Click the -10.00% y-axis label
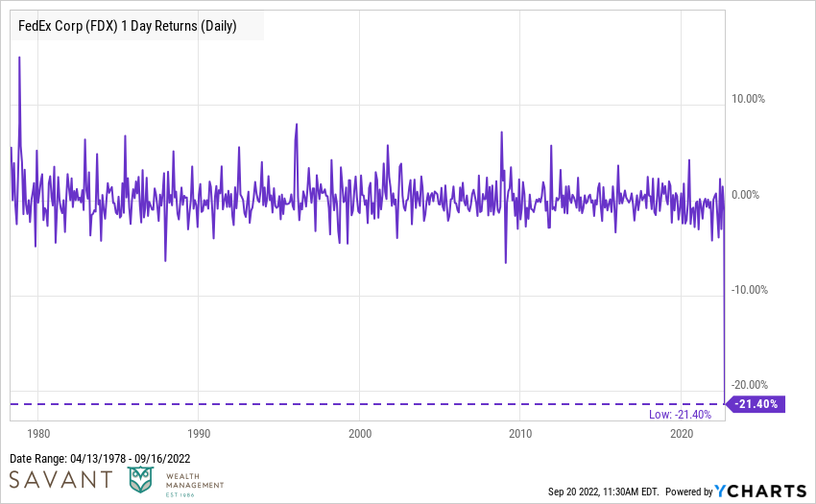816x504 pixels. click(750, 290)
